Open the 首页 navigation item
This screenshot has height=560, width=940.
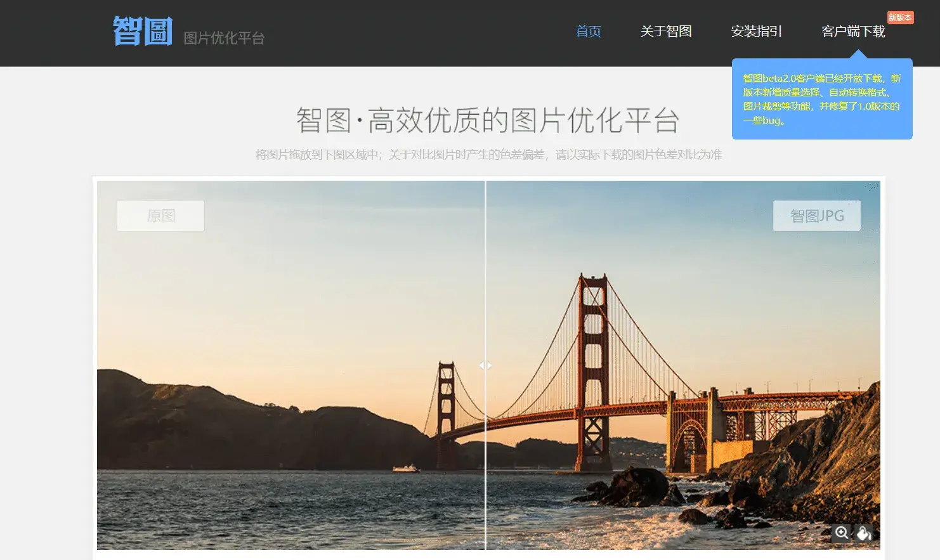click(x=589, y=31)
